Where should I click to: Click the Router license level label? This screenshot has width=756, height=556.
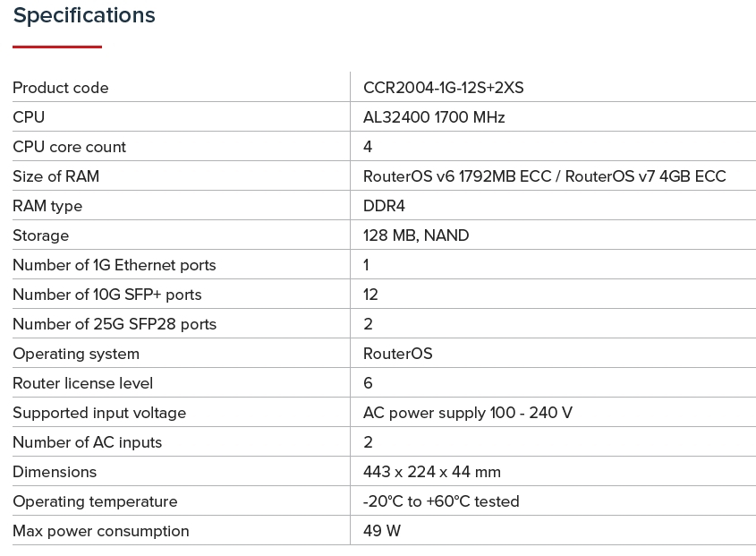[82, 383]
